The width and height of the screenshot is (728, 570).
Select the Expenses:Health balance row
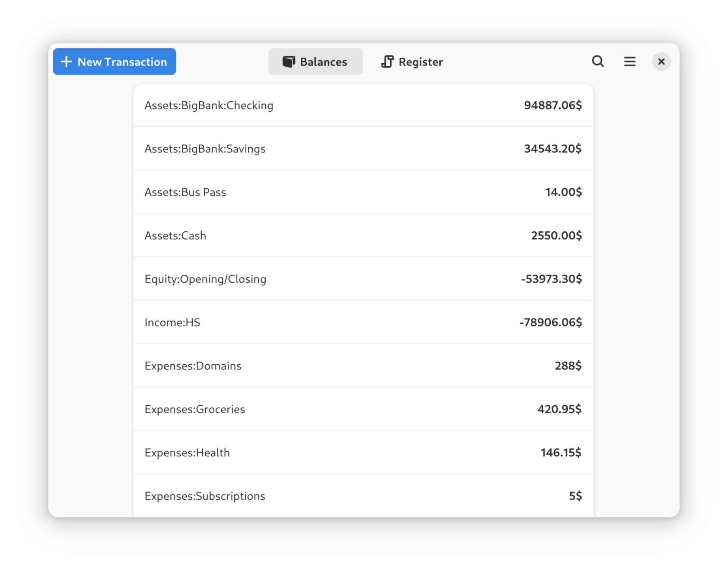363,453
